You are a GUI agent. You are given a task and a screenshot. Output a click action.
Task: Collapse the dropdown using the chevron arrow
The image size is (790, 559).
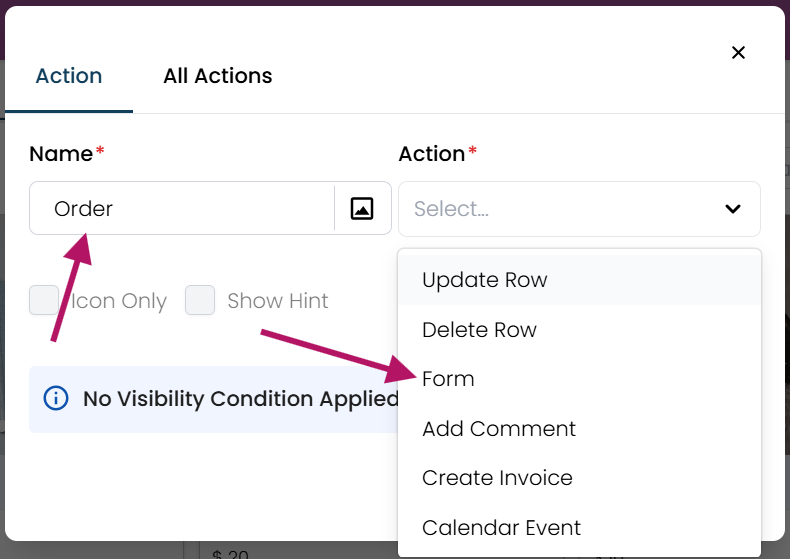pyautogui.click(x=733, y=209)
